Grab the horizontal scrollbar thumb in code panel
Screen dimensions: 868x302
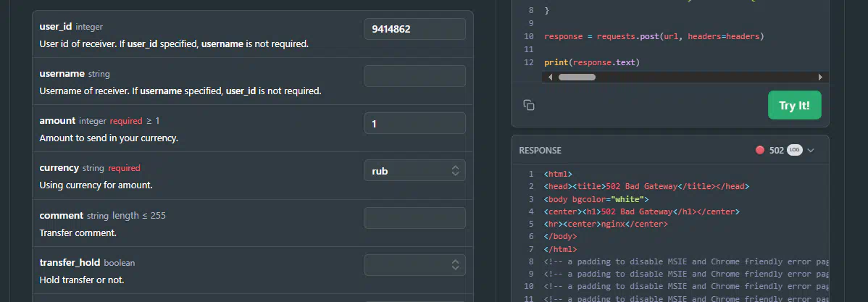tap(577, 77)
